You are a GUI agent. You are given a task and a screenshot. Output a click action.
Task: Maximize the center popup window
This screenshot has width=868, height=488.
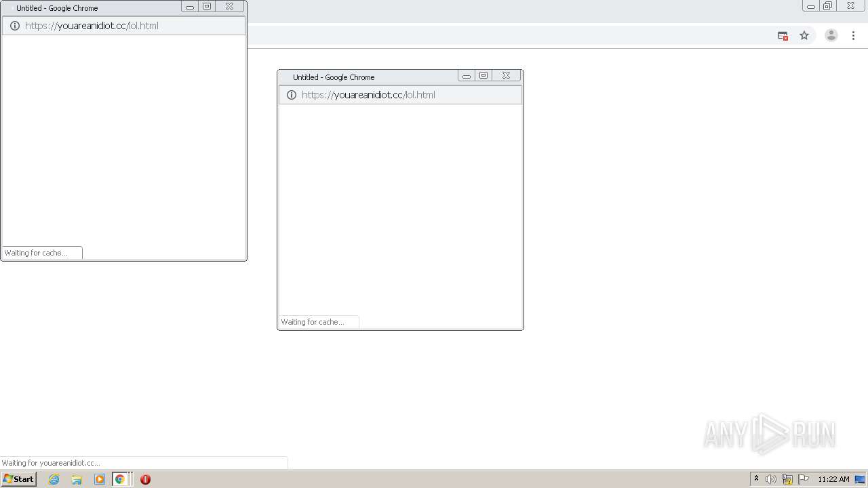[x=484, y=76]
